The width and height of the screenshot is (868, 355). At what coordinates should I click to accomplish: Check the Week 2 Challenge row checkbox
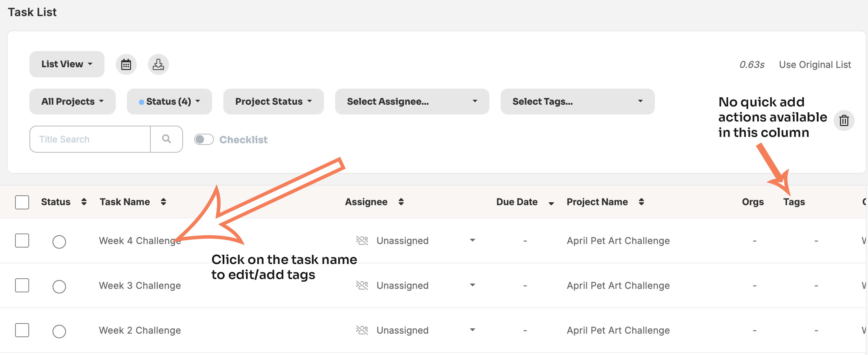tap(22, 330)
